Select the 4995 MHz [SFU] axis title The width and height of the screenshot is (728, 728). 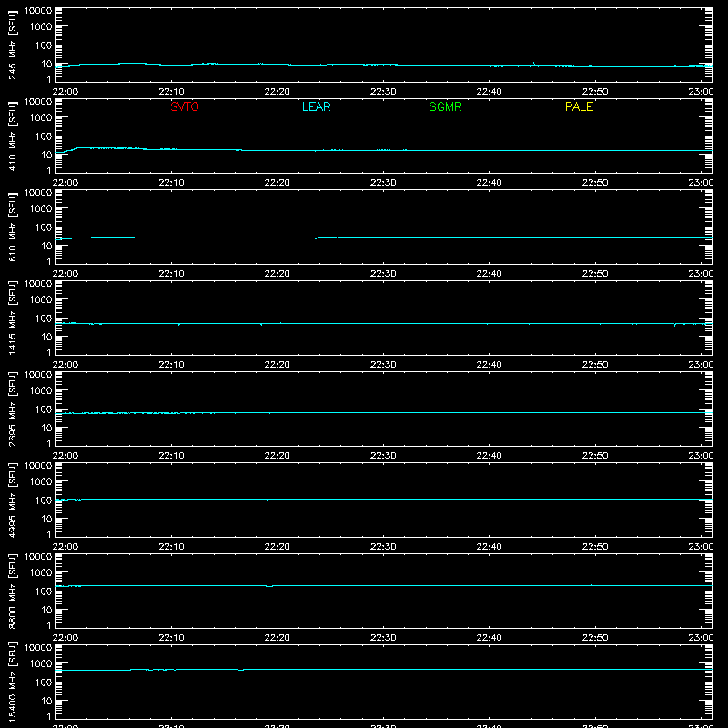(x=12, y=500)
